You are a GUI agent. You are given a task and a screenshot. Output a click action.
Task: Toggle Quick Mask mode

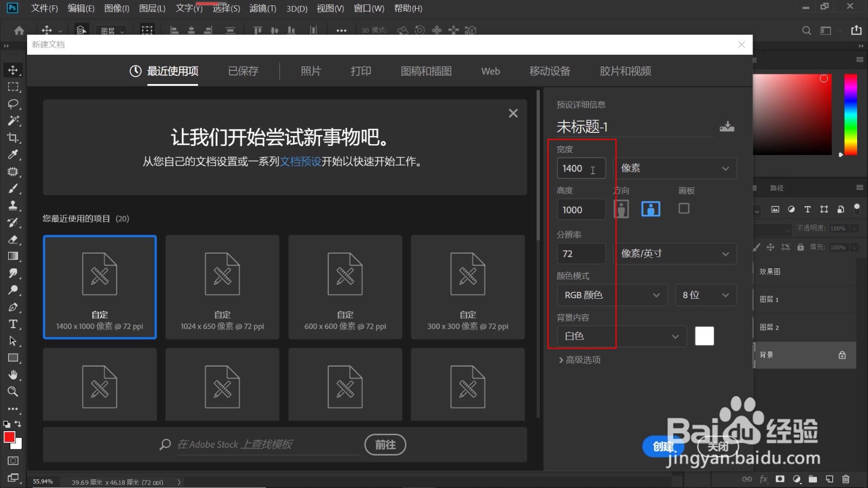click(14, 461)
